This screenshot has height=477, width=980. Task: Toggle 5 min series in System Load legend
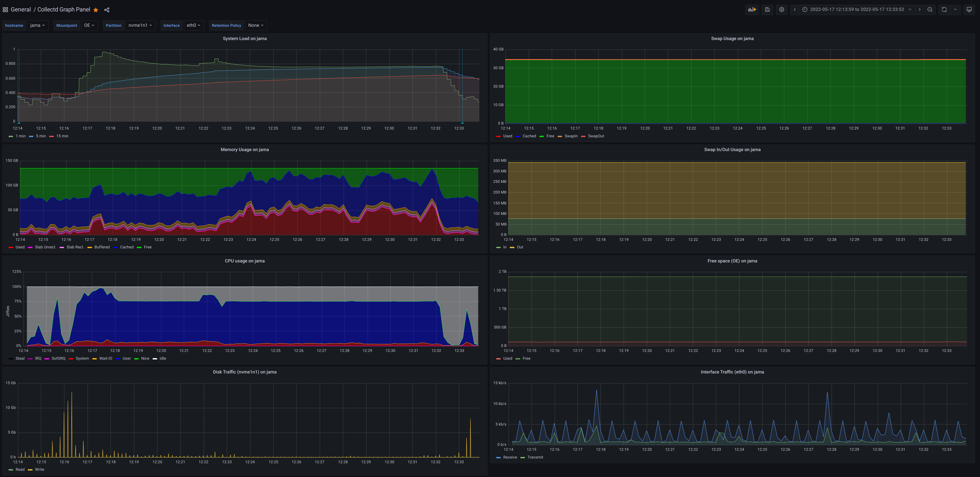(x=41, y=136)
